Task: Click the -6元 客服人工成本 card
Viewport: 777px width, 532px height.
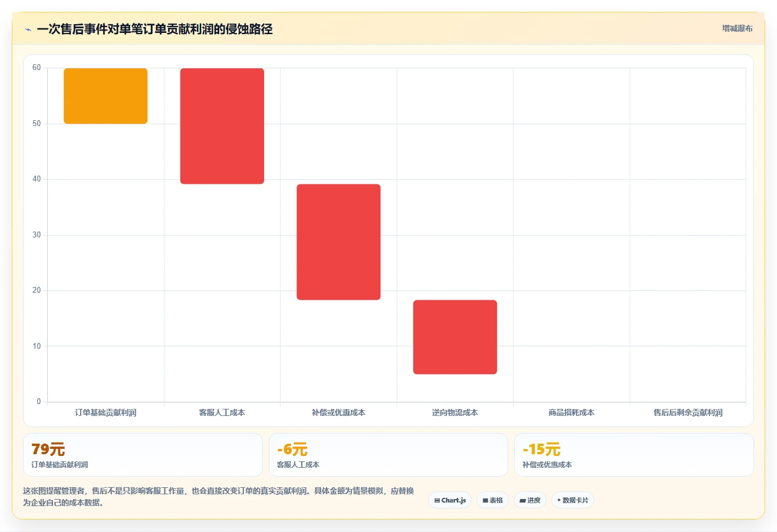Action: [x=388, y=455]
